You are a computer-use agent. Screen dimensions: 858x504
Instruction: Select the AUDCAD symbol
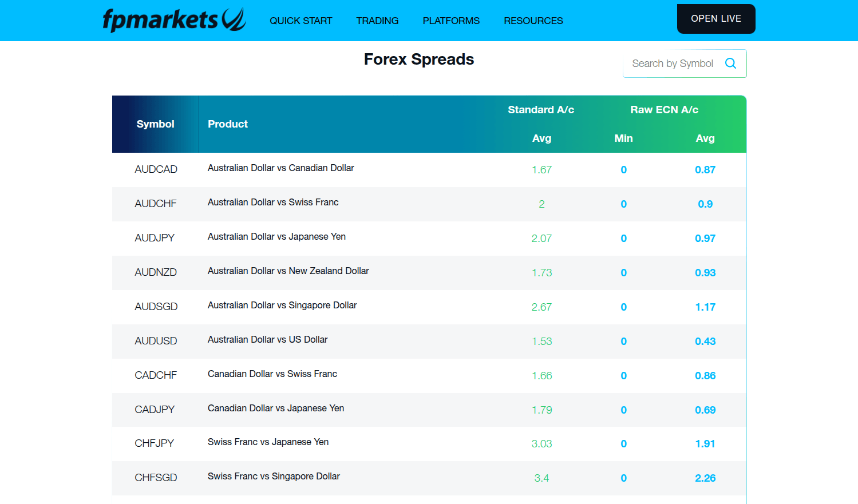pyautogui.click(x=156, y=169)
